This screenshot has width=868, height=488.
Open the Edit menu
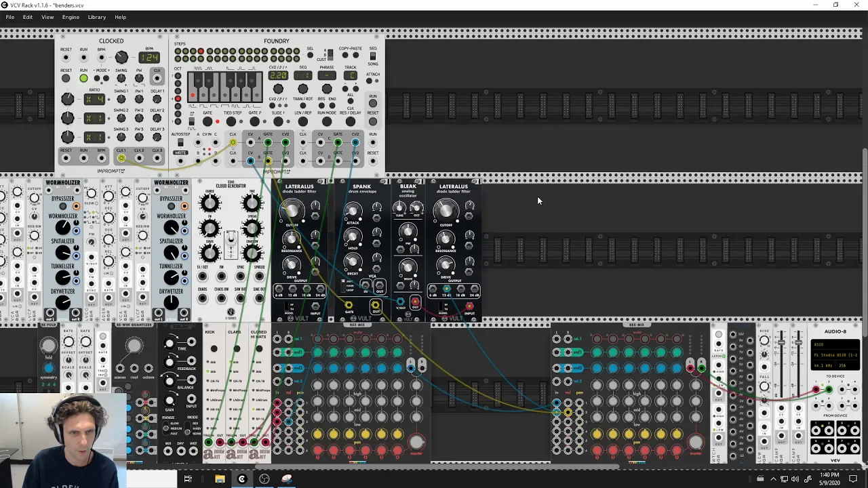(28, 17)
